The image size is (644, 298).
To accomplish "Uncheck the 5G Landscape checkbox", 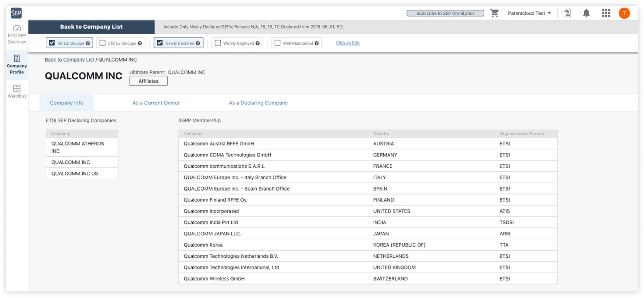I will [52, 43].
